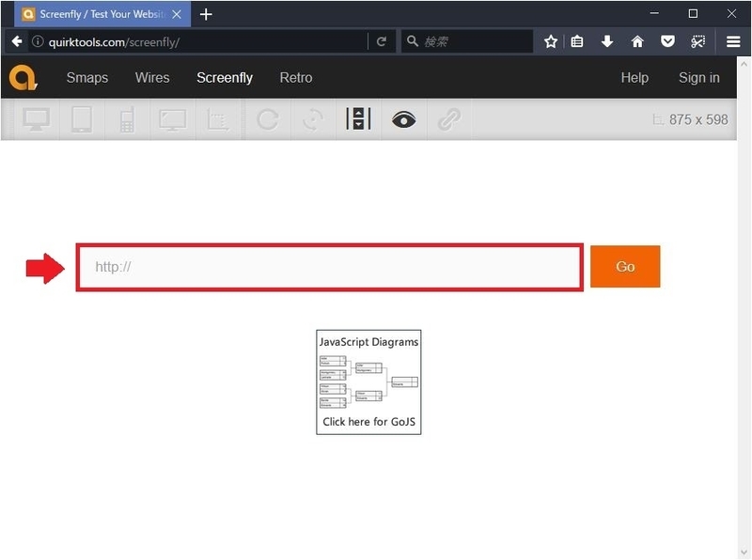Go back with the browser back arrow

coord(17,41)
